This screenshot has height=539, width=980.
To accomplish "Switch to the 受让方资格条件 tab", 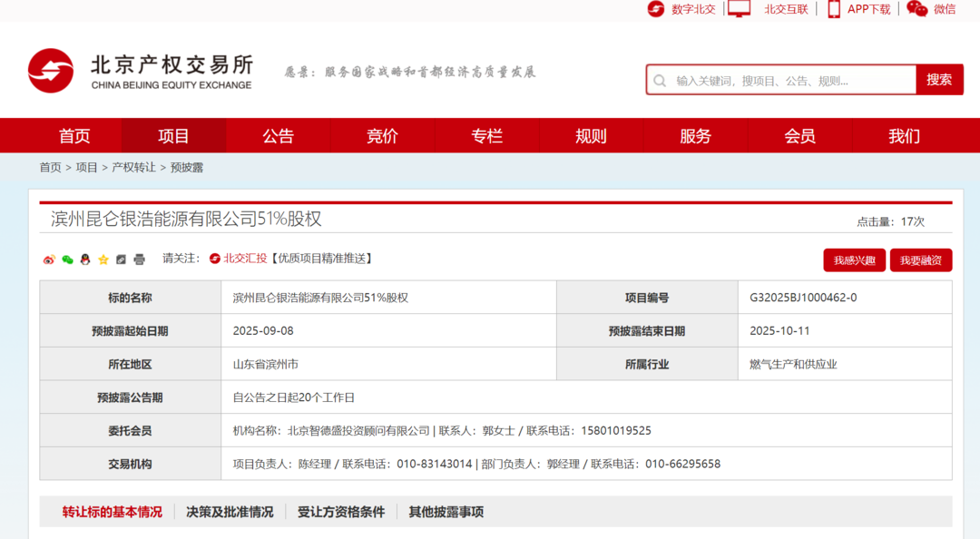I will click(x=340, y=512).
